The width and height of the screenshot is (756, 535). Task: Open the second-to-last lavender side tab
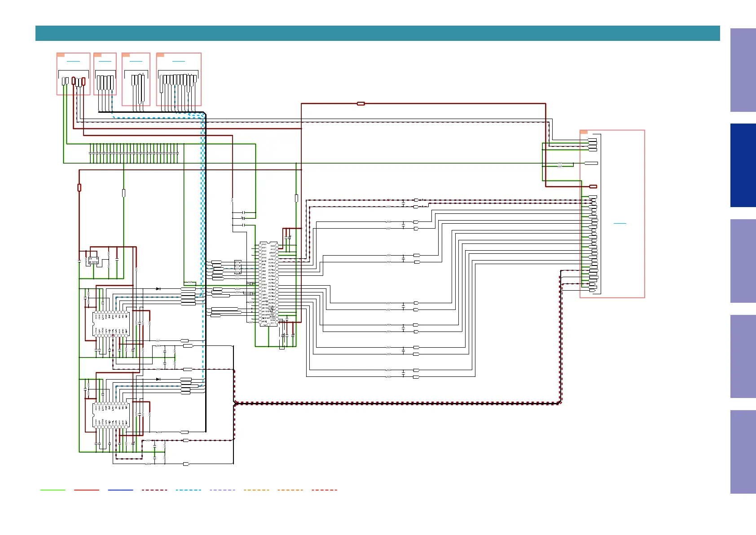743,356
